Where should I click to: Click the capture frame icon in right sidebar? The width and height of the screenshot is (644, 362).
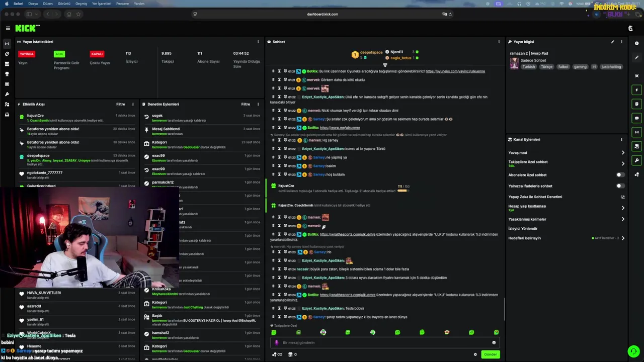point(637,76)
